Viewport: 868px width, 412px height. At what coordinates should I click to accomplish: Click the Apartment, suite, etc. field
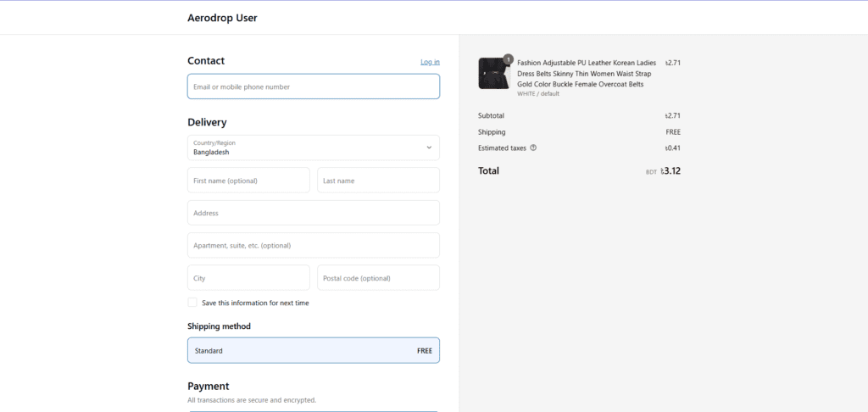(x=313, y=246)
